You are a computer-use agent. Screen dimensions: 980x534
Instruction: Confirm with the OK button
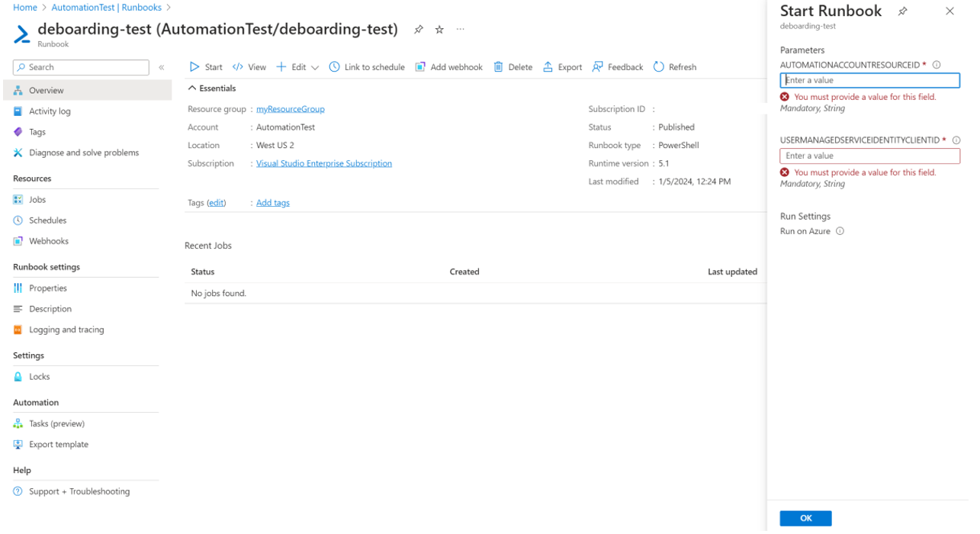805,518
